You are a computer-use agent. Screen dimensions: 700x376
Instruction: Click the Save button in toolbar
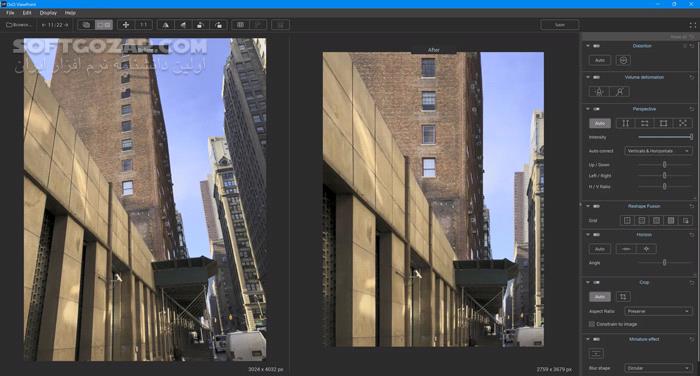[559, 25]
